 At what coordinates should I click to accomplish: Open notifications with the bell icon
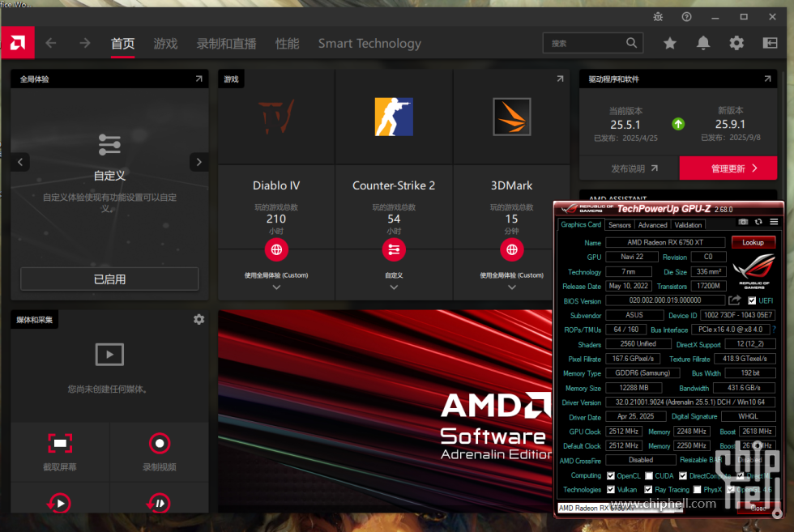pyautogui.click(x=703, y=43)
